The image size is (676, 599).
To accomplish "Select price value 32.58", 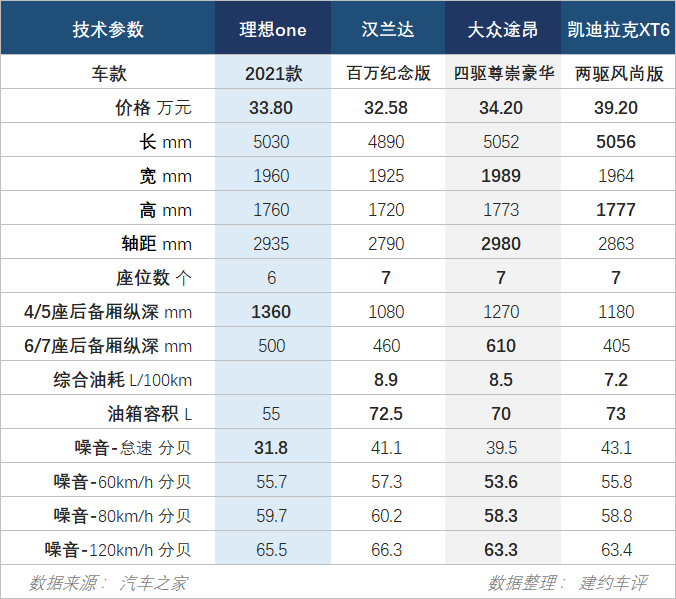I will click(x=386, y=107).
